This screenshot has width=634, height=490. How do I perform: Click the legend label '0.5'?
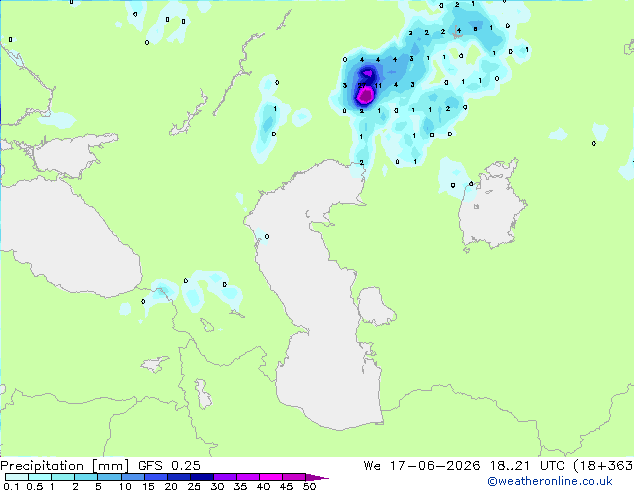click(x=35, y=486)
